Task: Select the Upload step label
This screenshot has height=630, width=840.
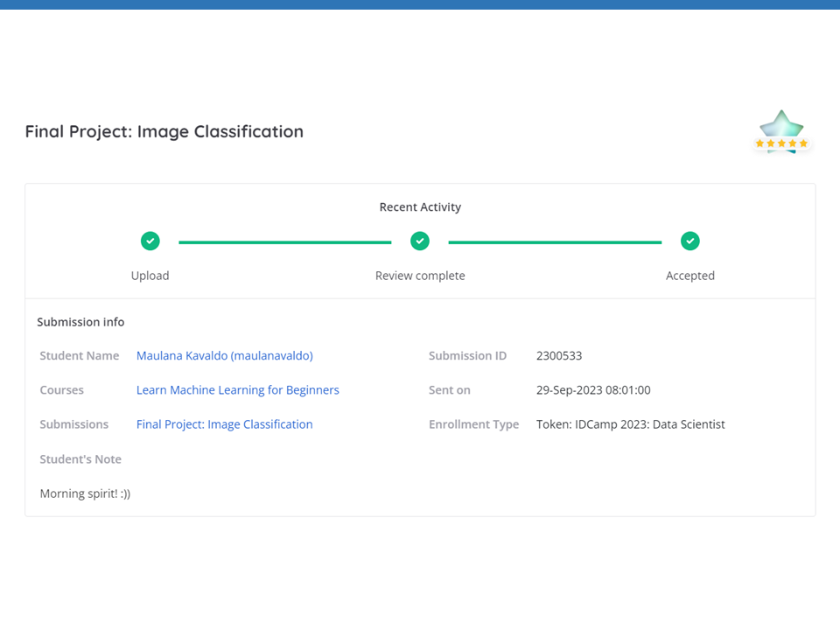Action: pos(150,276)
